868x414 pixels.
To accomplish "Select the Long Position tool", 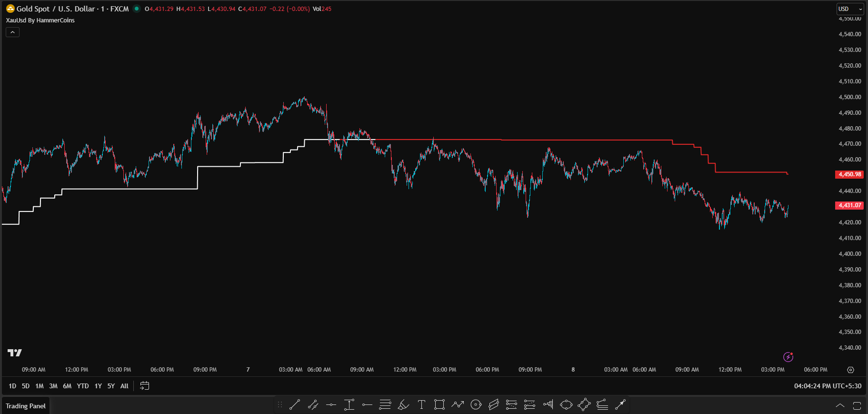I will pos(511,405).
